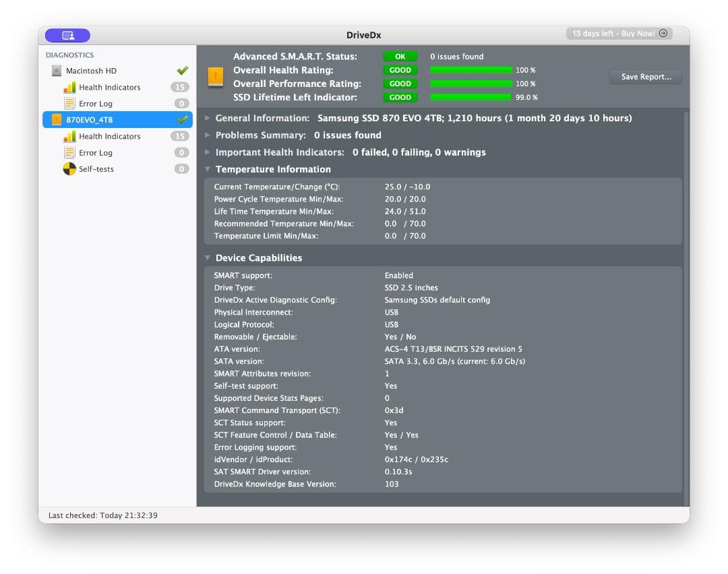The width and height of the screenshot is (728, 574).
Task: Click the SSD Lifetime Left progress bar
Action: [471, 98]
